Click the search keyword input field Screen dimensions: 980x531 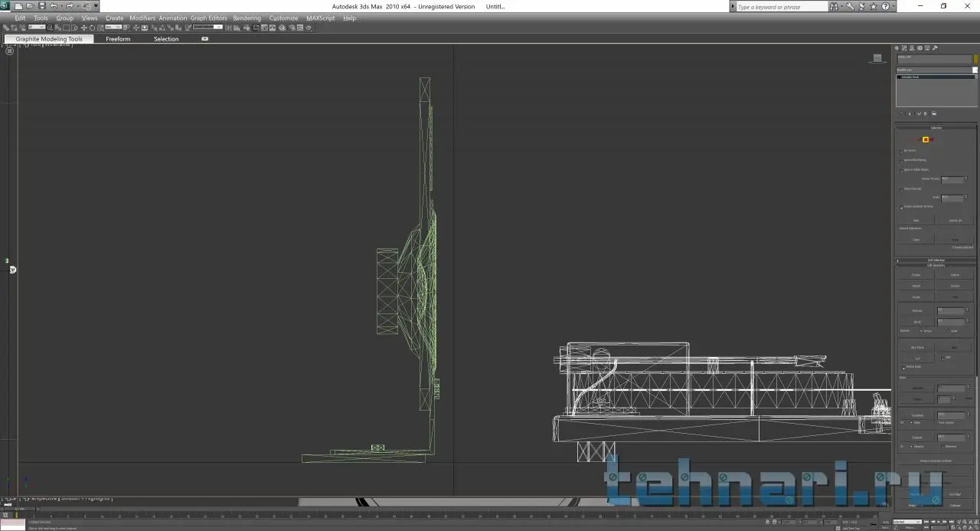781,6
